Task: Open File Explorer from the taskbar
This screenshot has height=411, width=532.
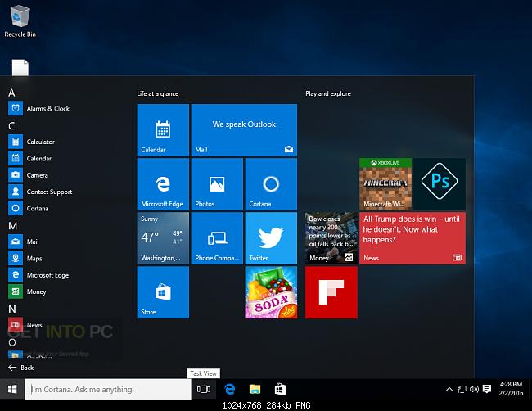Action: pos(255,389)
